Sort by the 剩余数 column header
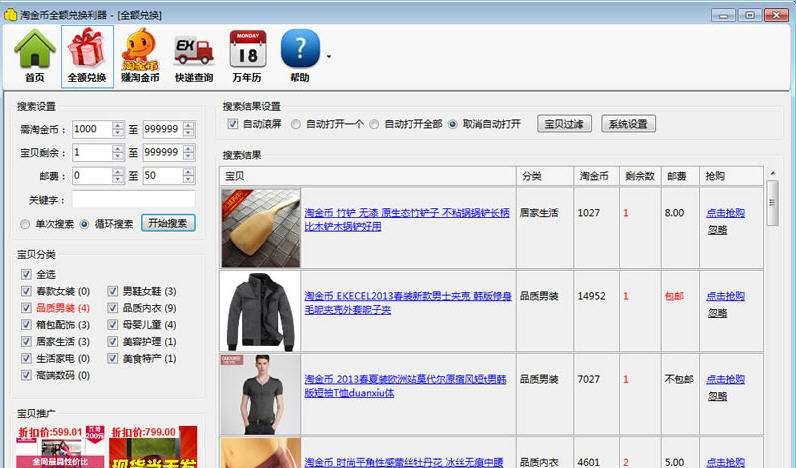Image resolution: width=796 pixels, height=468 pixels. (640, 176)
